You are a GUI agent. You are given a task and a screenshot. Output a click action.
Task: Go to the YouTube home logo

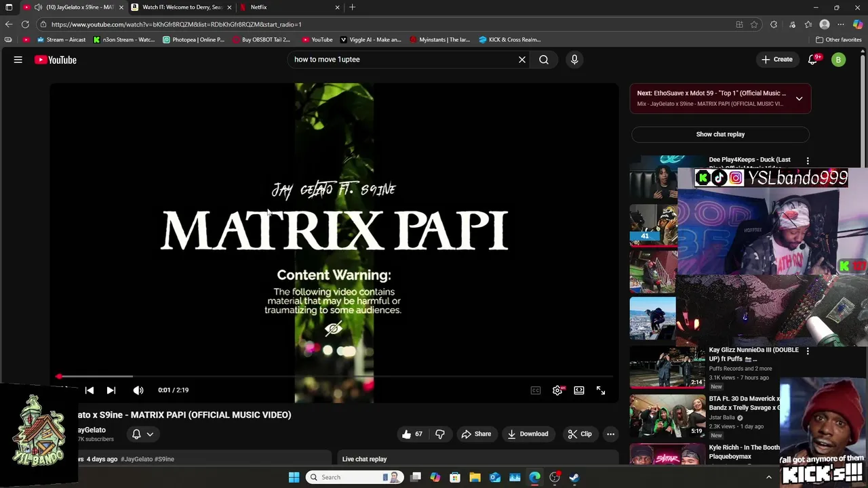[x=56, y=60]
